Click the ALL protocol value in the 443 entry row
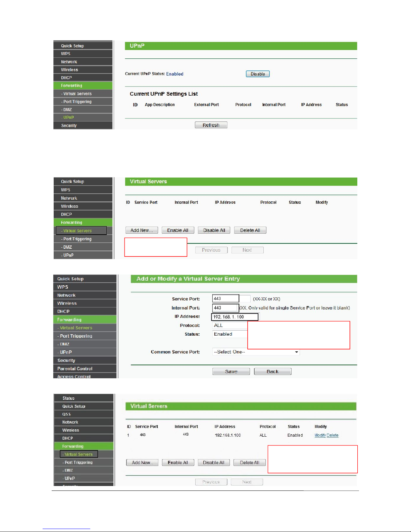The width and height of the screenshot is (411, 532). (263, 435)
